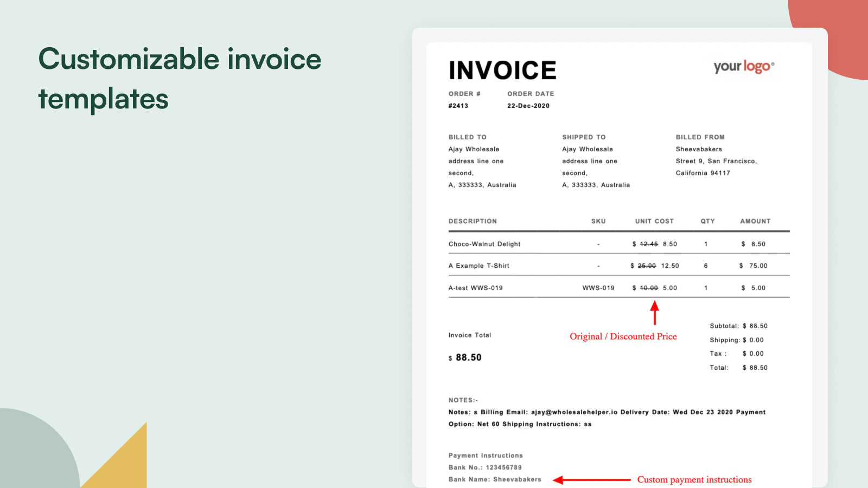Screen dimensions: 868x488
Task: Click the Invoice Total label
Action: [470, 335]
